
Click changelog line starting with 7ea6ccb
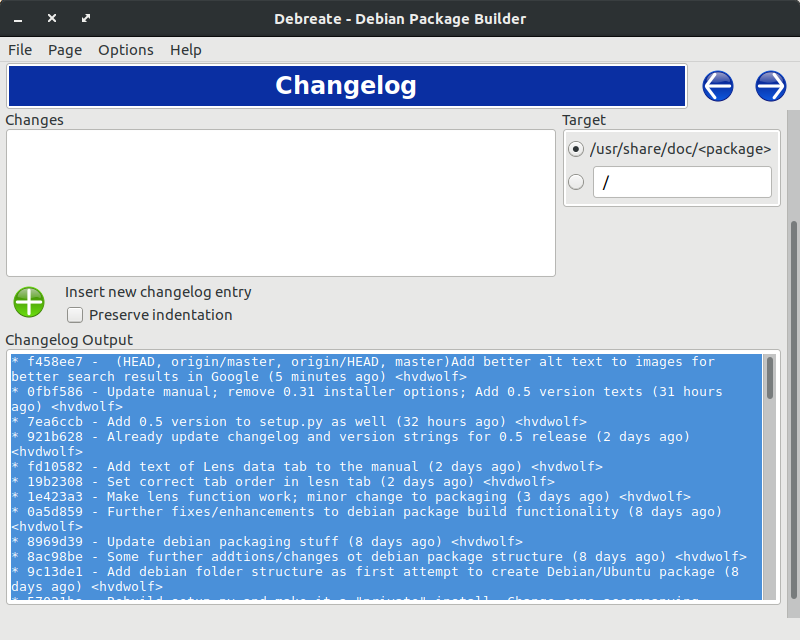[x=299, y=422]
